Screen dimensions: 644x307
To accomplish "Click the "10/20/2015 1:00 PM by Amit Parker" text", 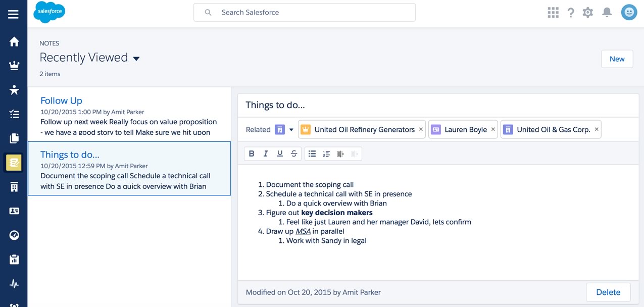I will coord(92,112).
